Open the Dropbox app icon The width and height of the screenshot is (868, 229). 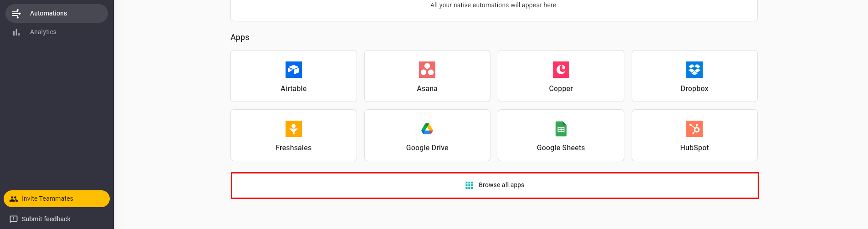point(694,70)
